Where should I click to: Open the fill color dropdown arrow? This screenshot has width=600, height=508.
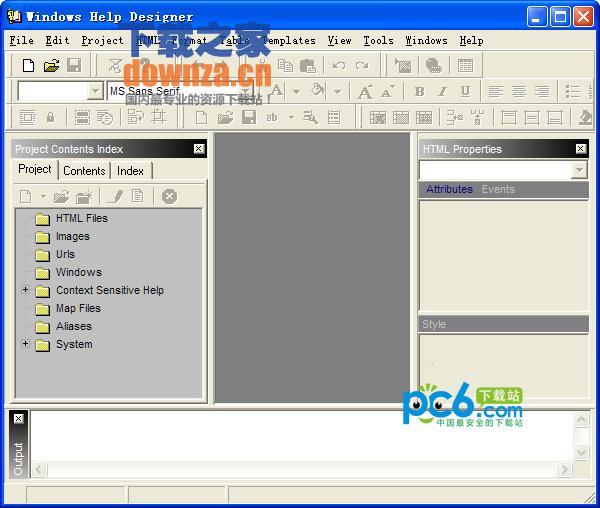tap(337, 91)
